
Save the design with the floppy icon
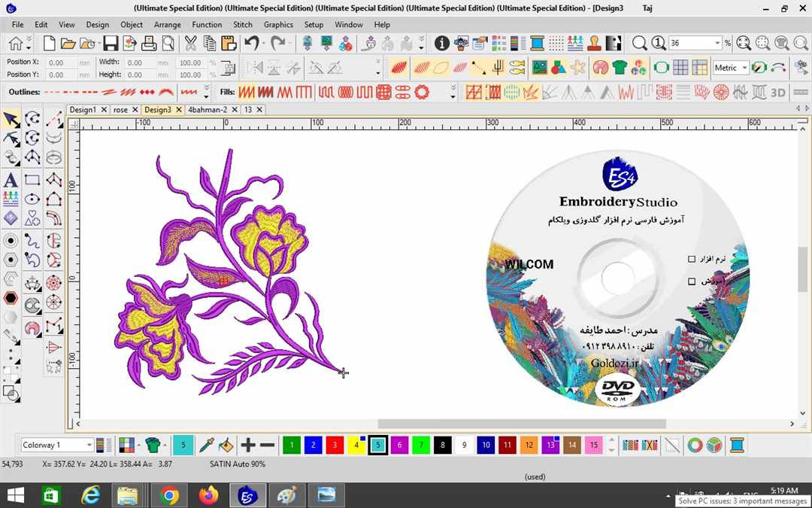(111, 44)
